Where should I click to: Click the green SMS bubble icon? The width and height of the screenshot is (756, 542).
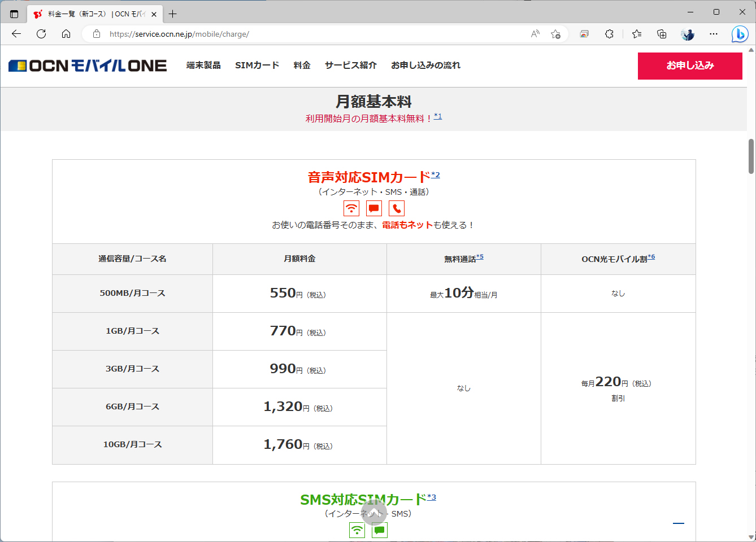pyautogui.click(x=380, y=530)
